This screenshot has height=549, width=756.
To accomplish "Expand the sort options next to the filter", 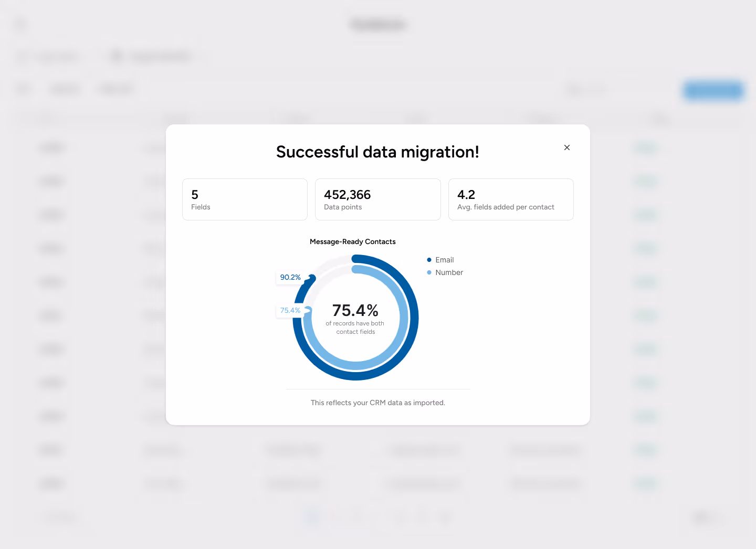I will [115, 89].
